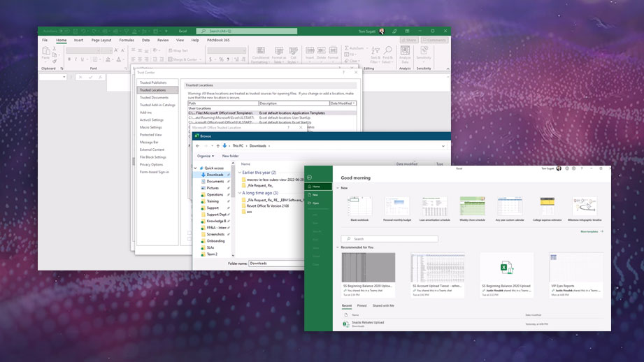Click Insert cells icon in ribbon

coord(310,51)
